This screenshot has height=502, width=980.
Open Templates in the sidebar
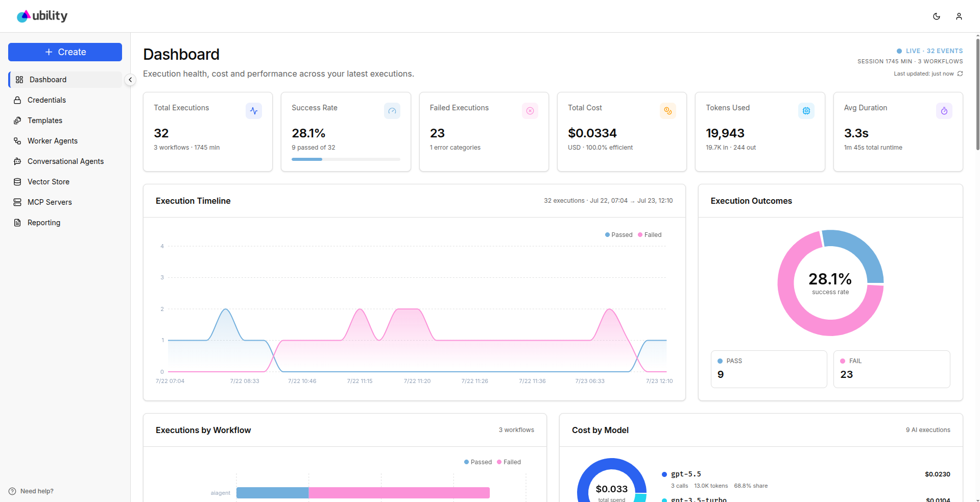65,121
